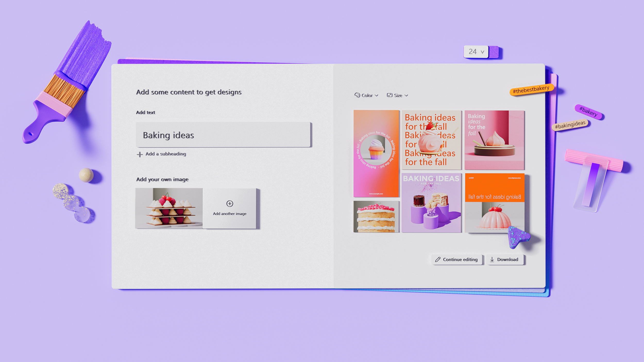Click the Size resize icon
644x362 pixels.
pyautogui.click(x=389, y=95)
